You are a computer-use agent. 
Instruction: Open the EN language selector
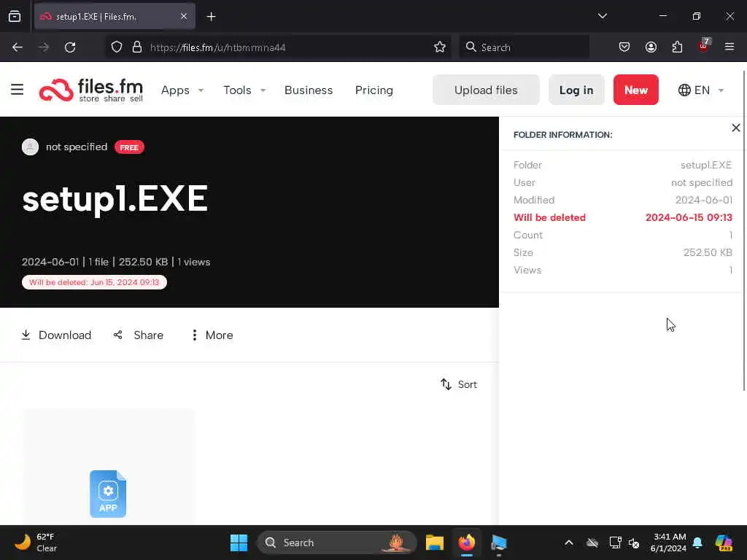point(701,90)
